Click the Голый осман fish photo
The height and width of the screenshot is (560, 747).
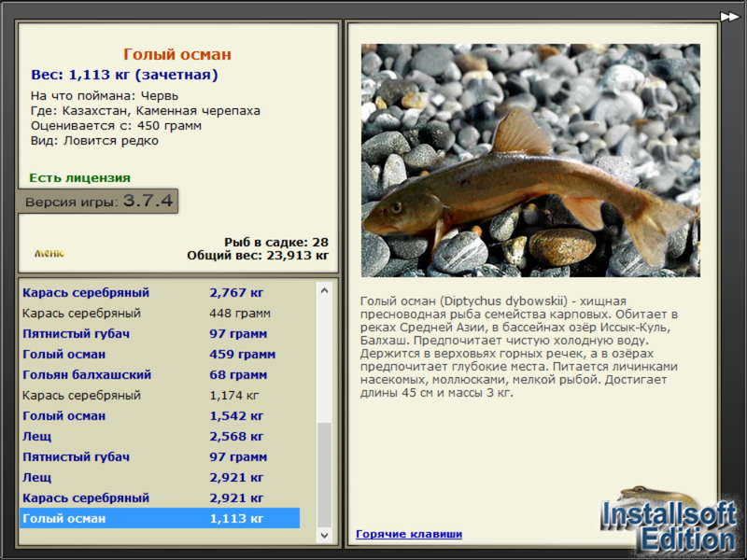point(530,161)
